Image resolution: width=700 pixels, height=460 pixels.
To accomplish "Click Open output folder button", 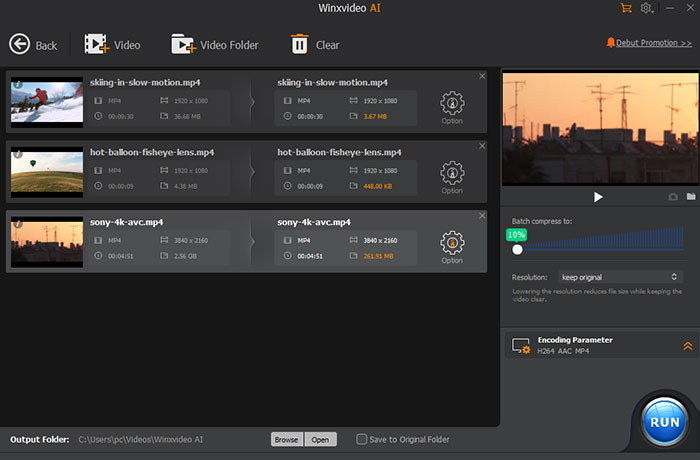I will point(321,439).
